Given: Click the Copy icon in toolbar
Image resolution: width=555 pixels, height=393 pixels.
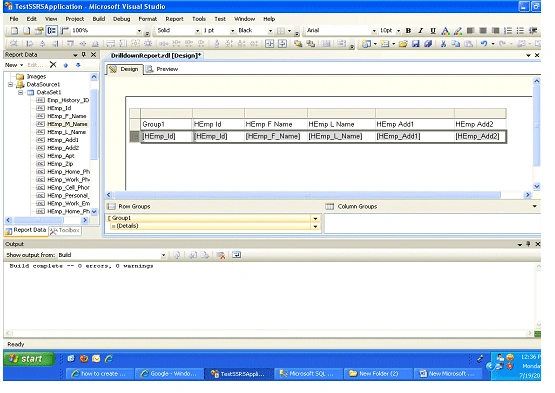Looking at the screenshot, I should 456,44.
